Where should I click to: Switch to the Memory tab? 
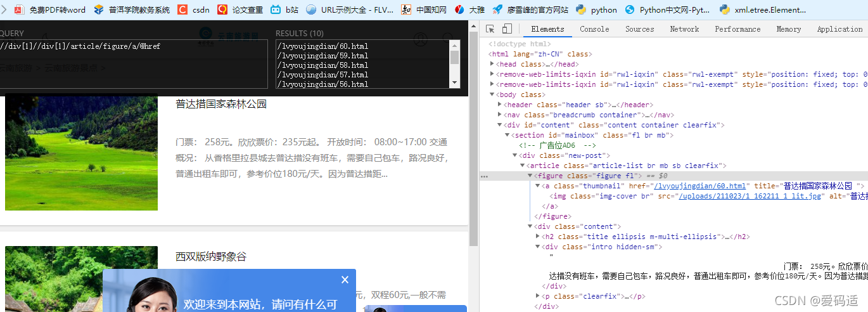[788, 29]
